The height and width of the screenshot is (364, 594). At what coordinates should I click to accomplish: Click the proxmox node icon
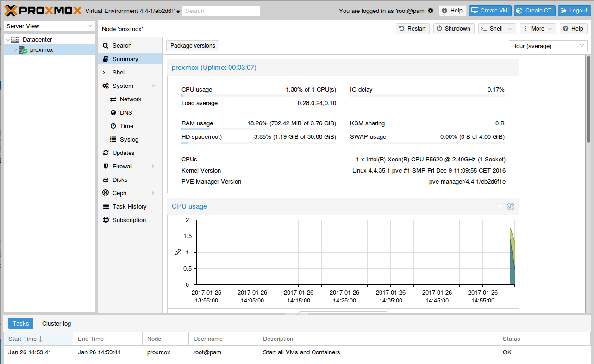pos(23,50)
